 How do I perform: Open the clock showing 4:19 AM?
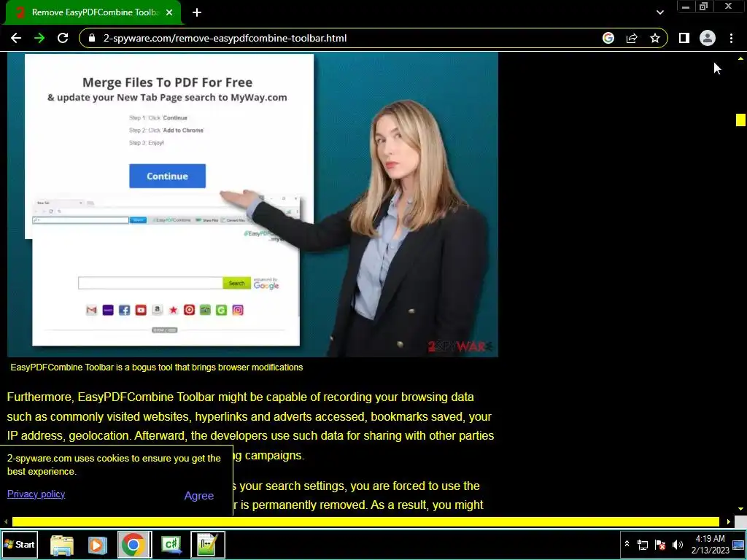point(710,544)
